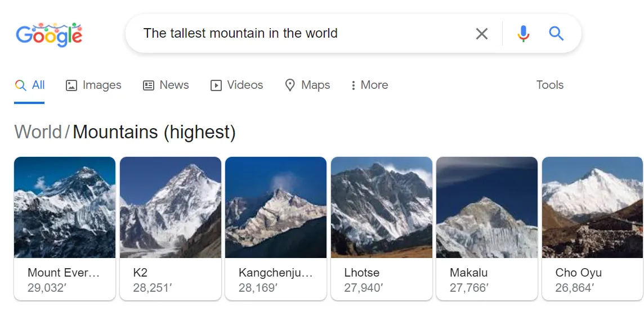
Task: Click the Mountains (highest) heading
Action: [x=154, y=132]
